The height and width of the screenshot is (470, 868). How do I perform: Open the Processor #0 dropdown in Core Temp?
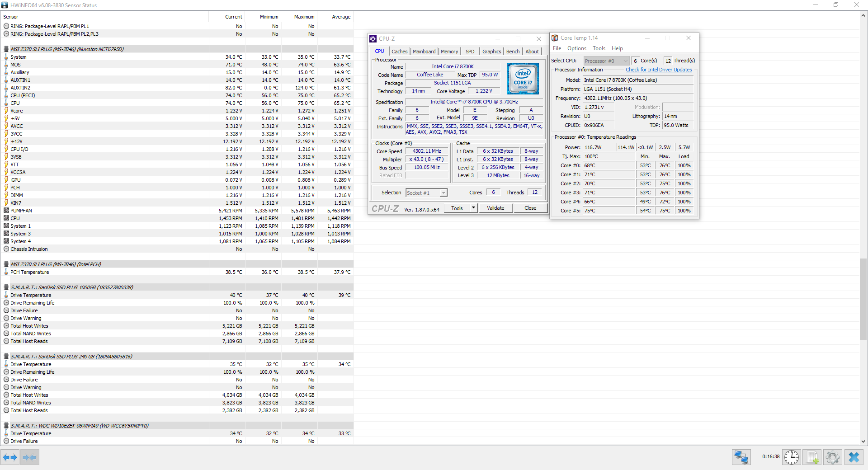(x=606, y=61)
